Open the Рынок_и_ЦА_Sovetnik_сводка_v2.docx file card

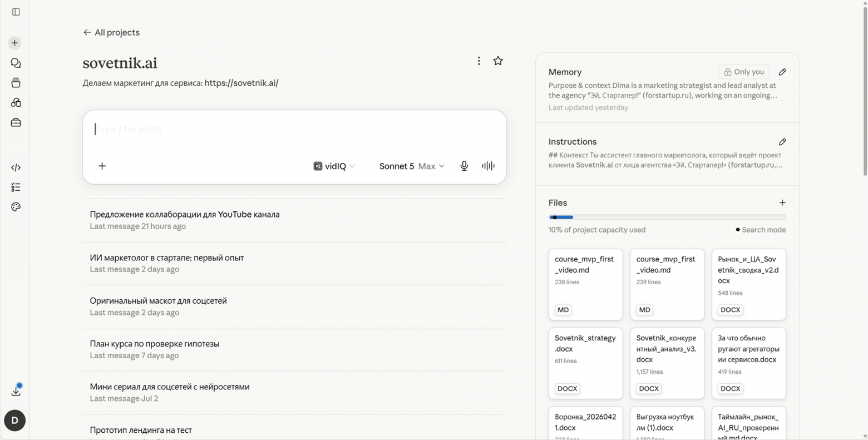tap(749, 284)
